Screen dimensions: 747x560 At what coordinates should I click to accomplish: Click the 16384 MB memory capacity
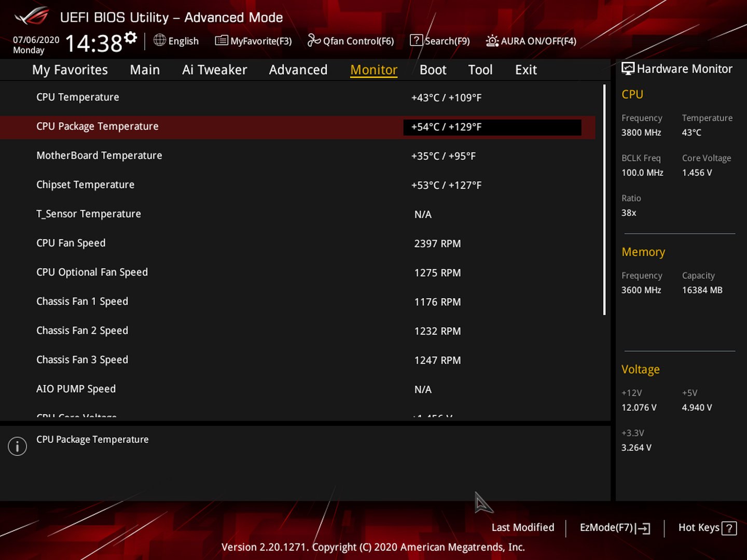[702, 290]
